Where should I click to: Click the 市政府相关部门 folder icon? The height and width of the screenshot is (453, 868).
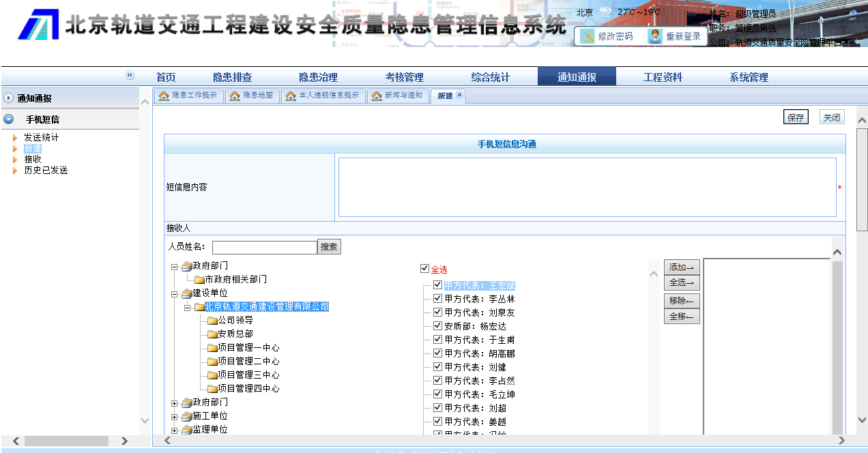pos(199,280)
